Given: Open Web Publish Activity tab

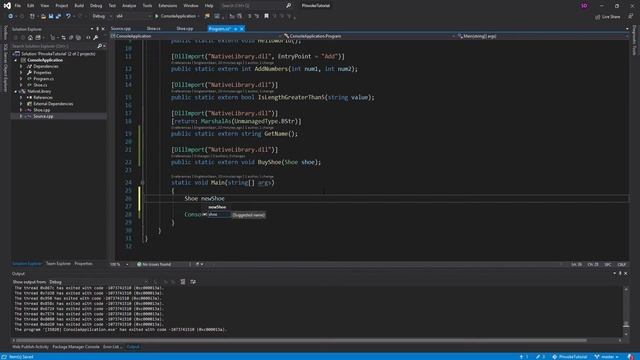Looking at the screenshot, I should coord(31,347).
